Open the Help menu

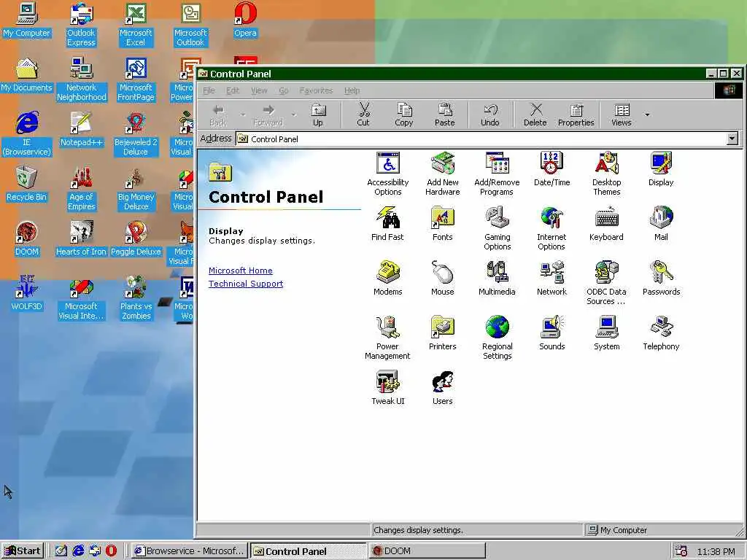pos(352,90)
